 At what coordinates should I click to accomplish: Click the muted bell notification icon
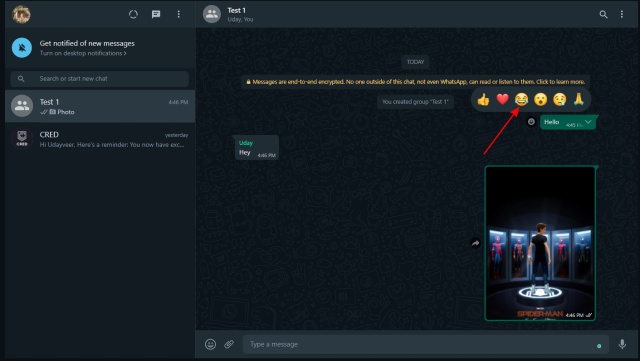click(22, 48)
